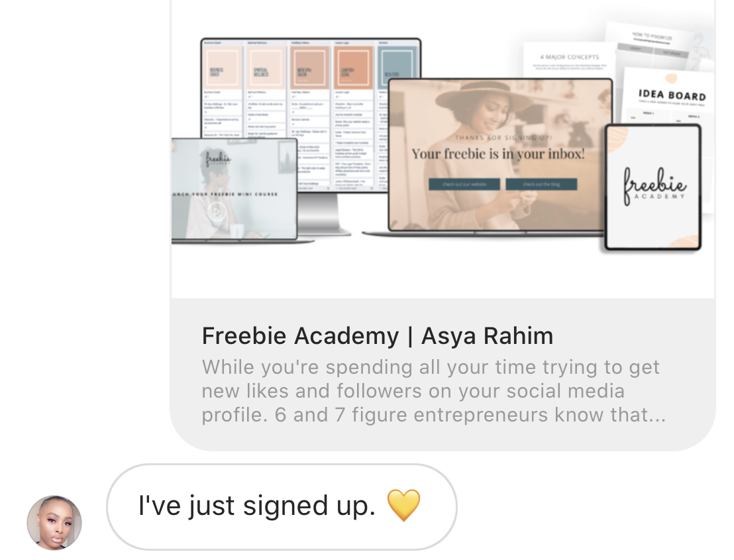Image resolution: width=734 pixels, height=560 pixels.
Task: Select the Business Coach card on monitor board
Action: tap(223, 68)
